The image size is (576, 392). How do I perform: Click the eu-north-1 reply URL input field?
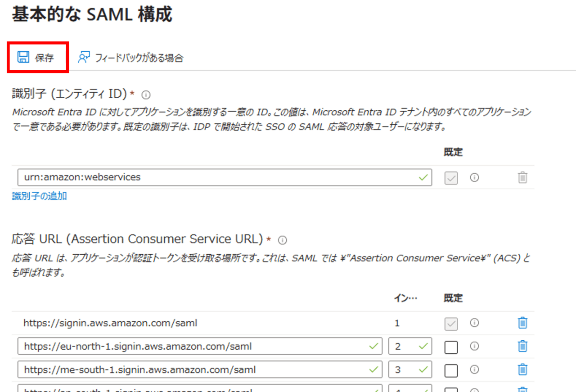tap(193, 346)
